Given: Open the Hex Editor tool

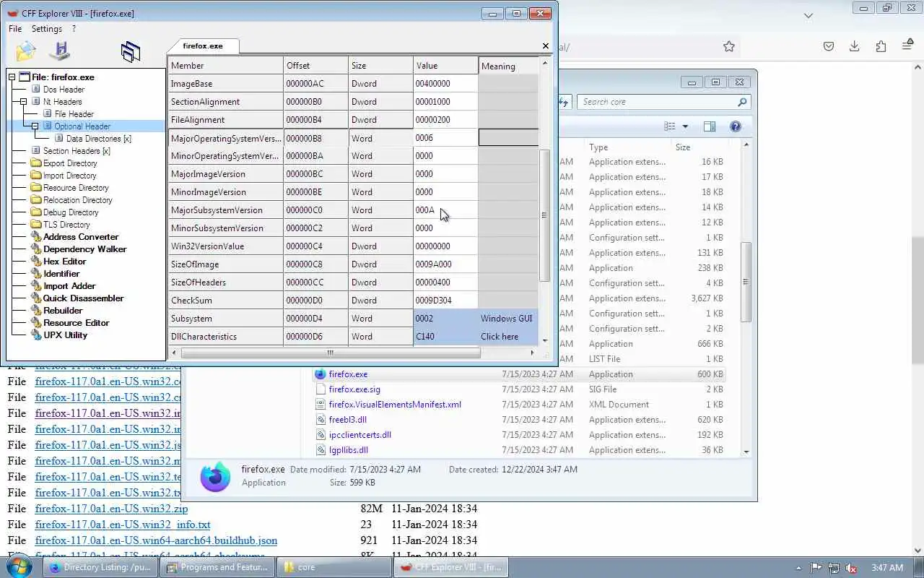Looking at the screenshot, I should click(x=65, y=262).
